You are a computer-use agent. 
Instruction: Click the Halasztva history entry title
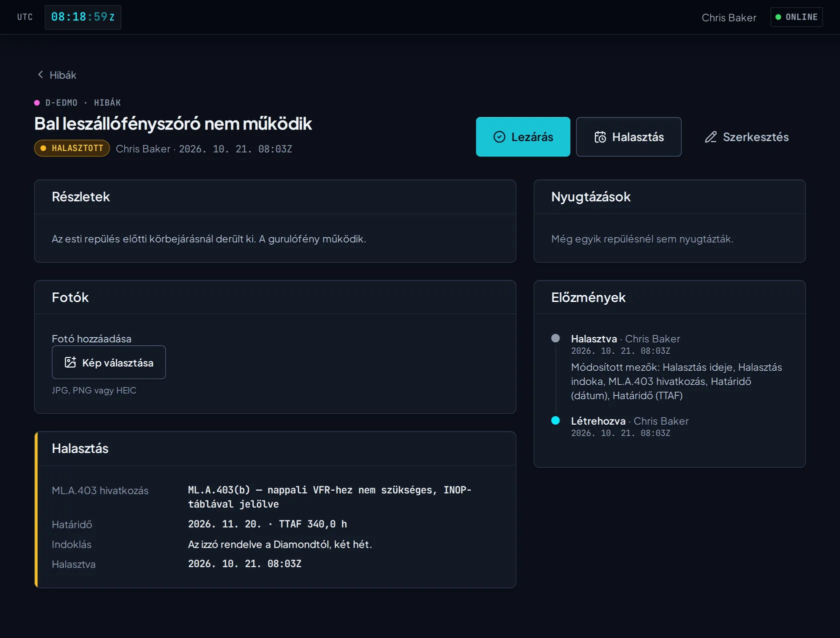(594, 339)
